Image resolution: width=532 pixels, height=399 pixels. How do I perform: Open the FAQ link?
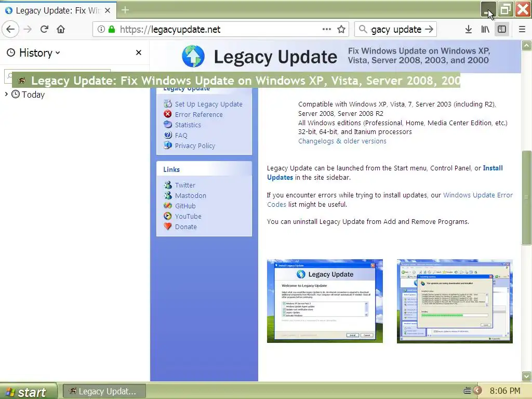pyautogui.click(x=181, y=136)
